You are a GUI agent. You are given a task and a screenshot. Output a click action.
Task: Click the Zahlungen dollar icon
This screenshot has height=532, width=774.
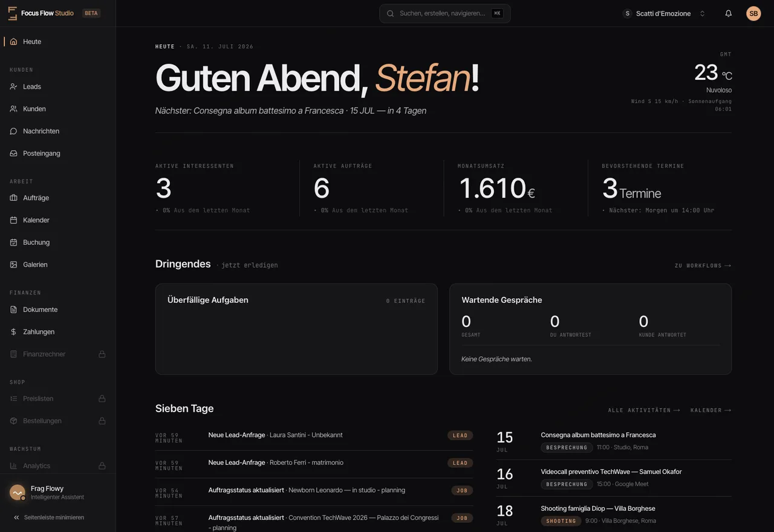tap(13, 332)
